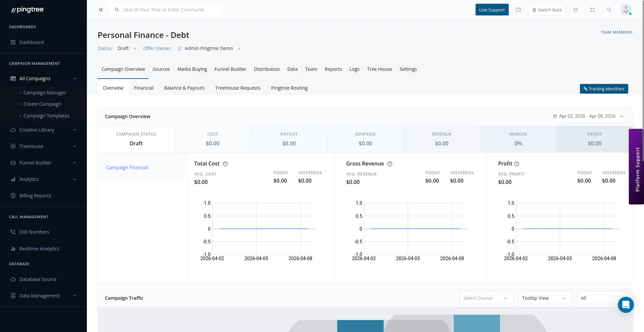Click the DID Numbers phone icon
This screenshot has height=332, width=644.
coord(13,232)
